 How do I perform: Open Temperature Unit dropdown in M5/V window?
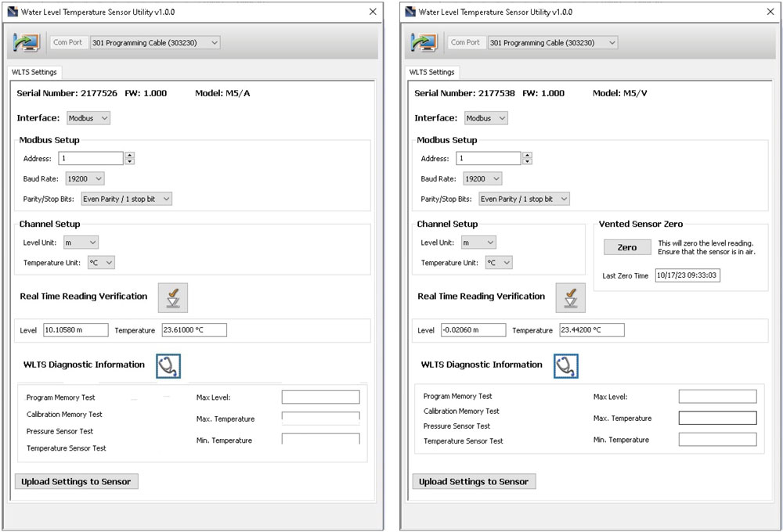(x=499, y=263)
